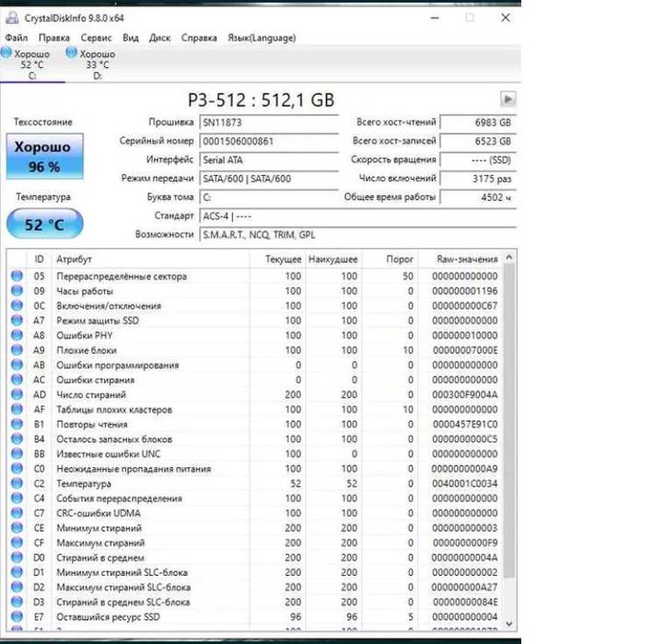Click the status icon for A8 Ошибки PHY

pyautogui.click(x=17, y=335)
